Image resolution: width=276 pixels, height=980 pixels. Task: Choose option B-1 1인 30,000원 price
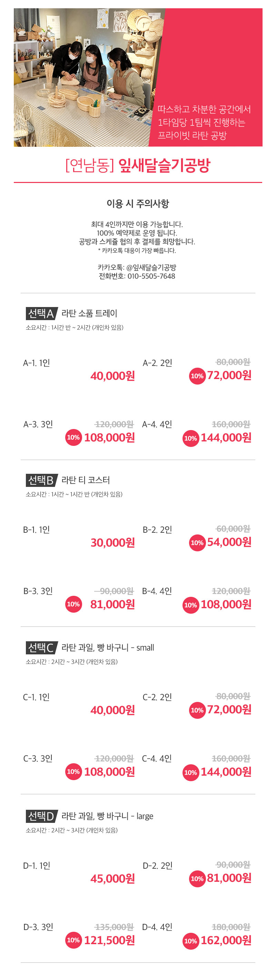coord(113,542)
